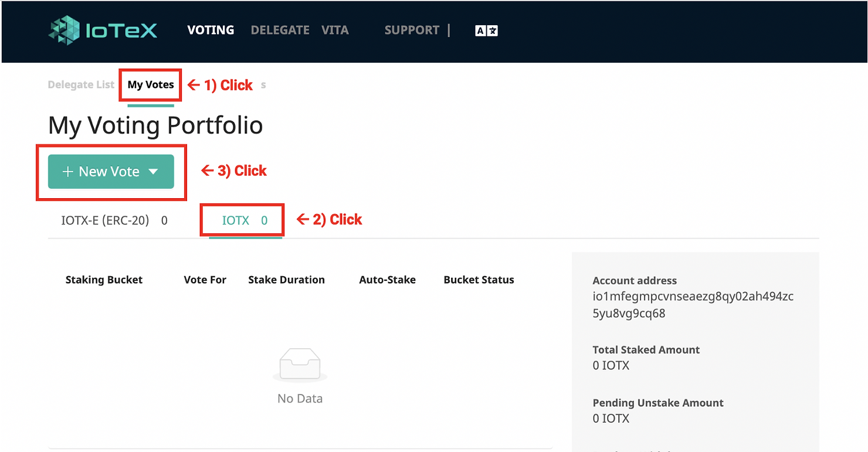Screen dimensions: 868x452
Task: Click the Vote For column header
Action: [x=205, y=280]
